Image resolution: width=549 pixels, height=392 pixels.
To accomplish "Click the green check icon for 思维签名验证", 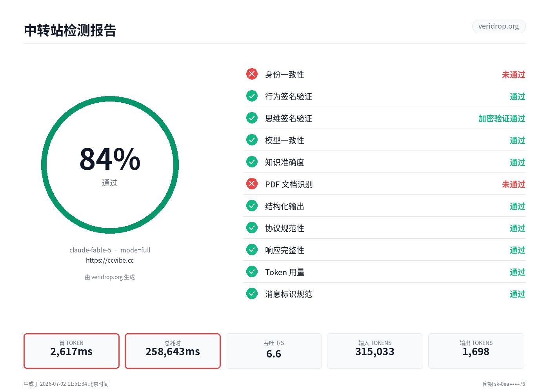I will (252, 118).
